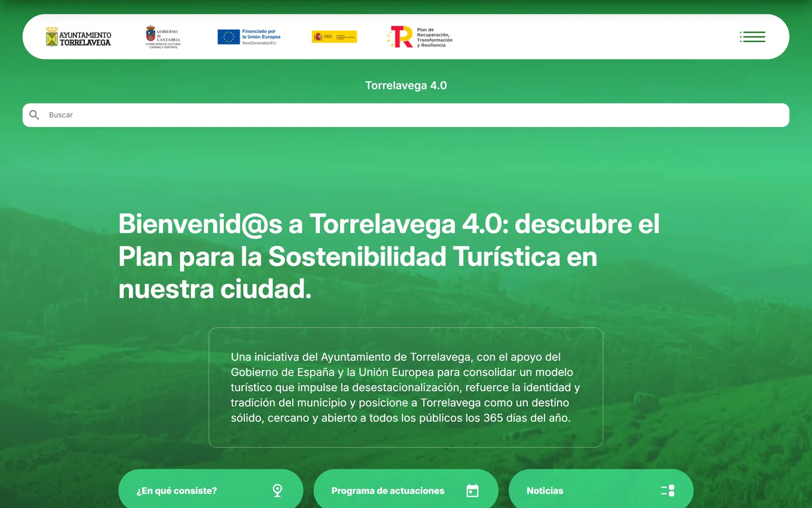Screen dimensions: 812x508
Task: Click the Financiado por la Unión Europea logo
Action: point(249,37)
